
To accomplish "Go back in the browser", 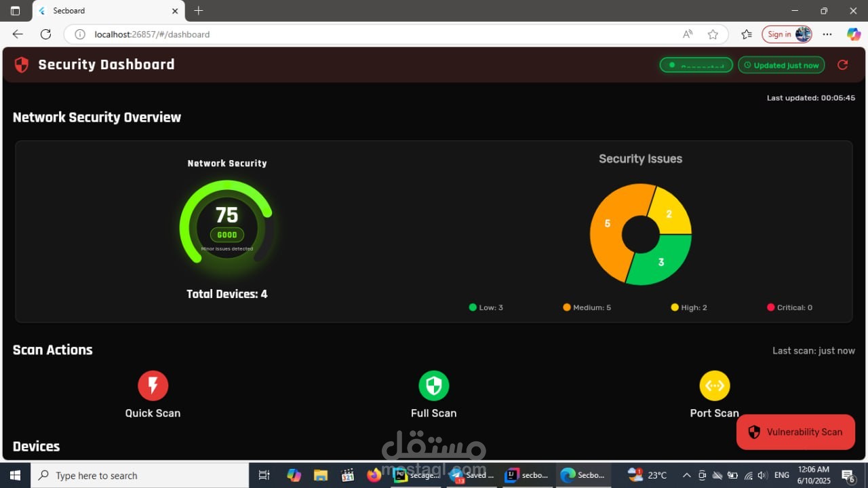I will tap(18, 34).
